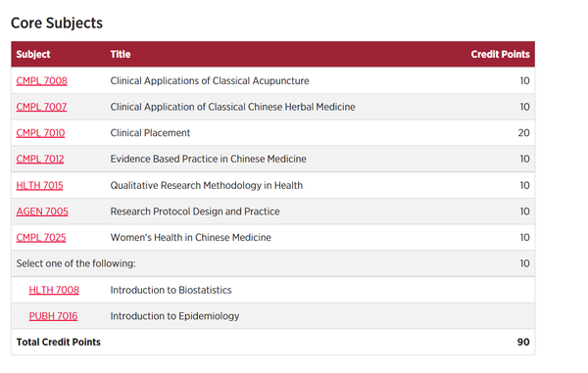
Task: Select the Subject column header
Action: tap(33, 54)
